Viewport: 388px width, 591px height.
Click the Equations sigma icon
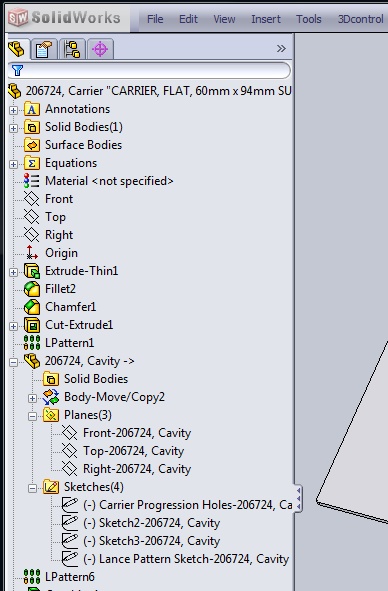32,163
